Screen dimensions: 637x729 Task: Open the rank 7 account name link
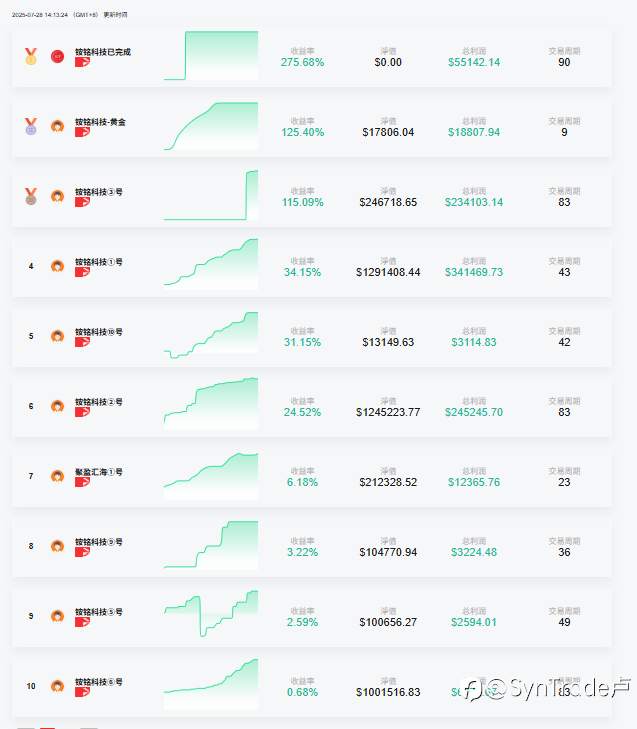tap(99, 472)
